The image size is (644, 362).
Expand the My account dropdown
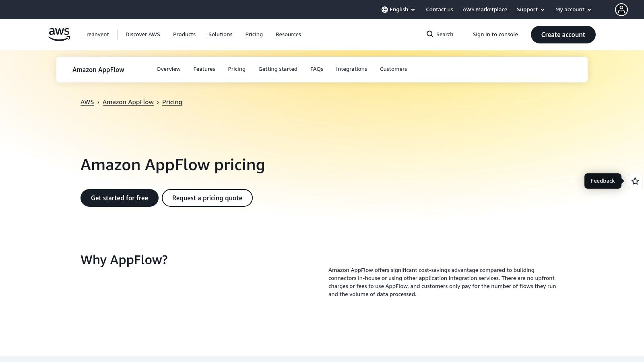pyautogui.click(x=572, y=9)
